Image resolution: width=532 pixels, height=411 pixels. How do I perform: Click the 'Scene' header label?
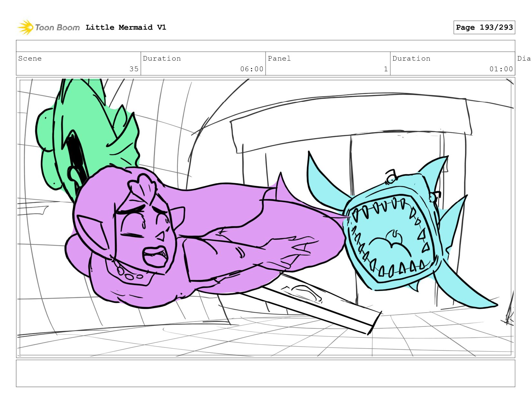click(30, 58)
